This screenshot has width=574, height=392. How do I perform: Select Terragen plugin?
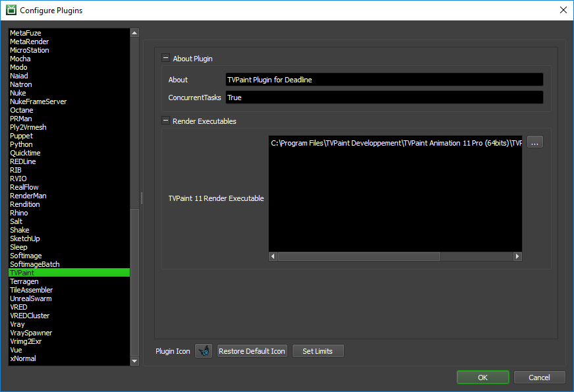[x=69, y=281]
